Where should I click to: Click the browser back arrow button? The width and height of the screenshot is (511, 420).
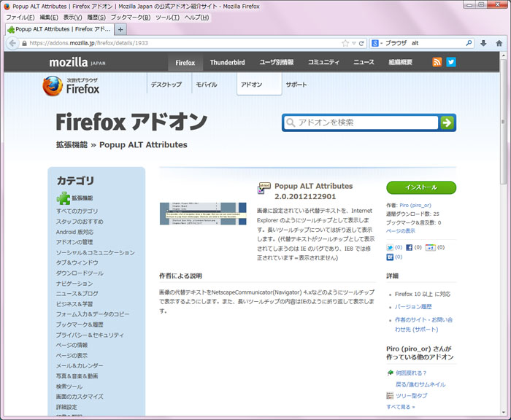click(12, 43)
